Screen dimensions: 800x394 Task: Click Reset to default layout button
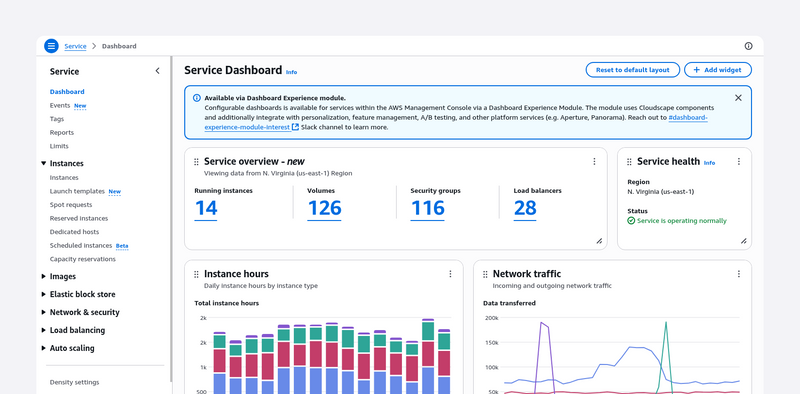click(633, 70)
